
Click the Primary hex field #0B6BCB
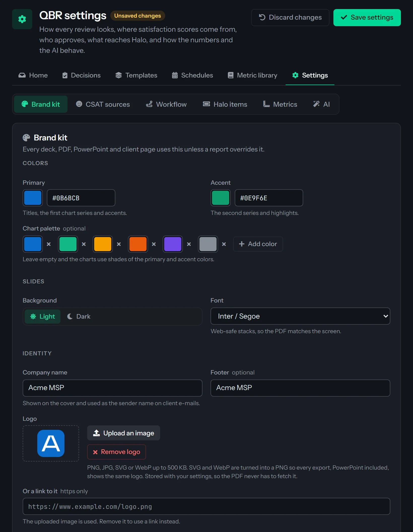(81, 198)
